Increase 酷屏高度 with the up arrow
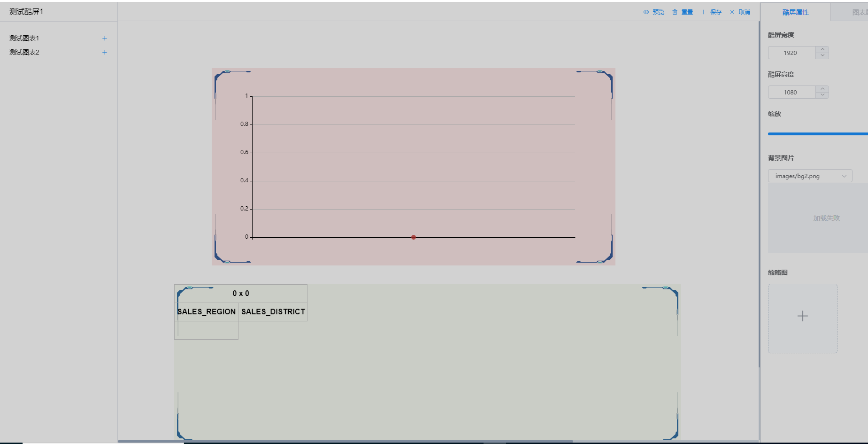 822,89
